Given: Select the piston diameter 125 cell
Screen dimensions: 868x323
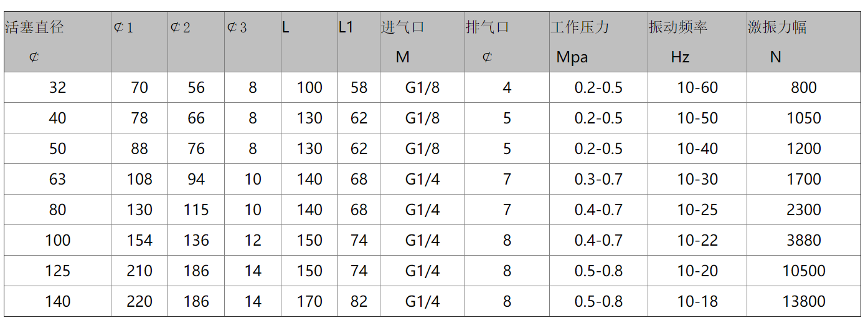Looking at the screenshot, I should pyautogui.click(x=57, y=271).
